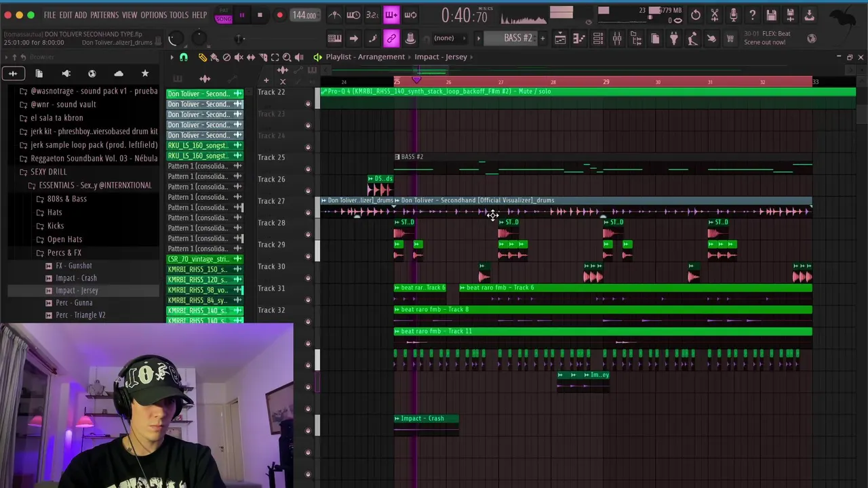Start recording with the record button
This screenshot has width=868, height=488.
[279, 15]
